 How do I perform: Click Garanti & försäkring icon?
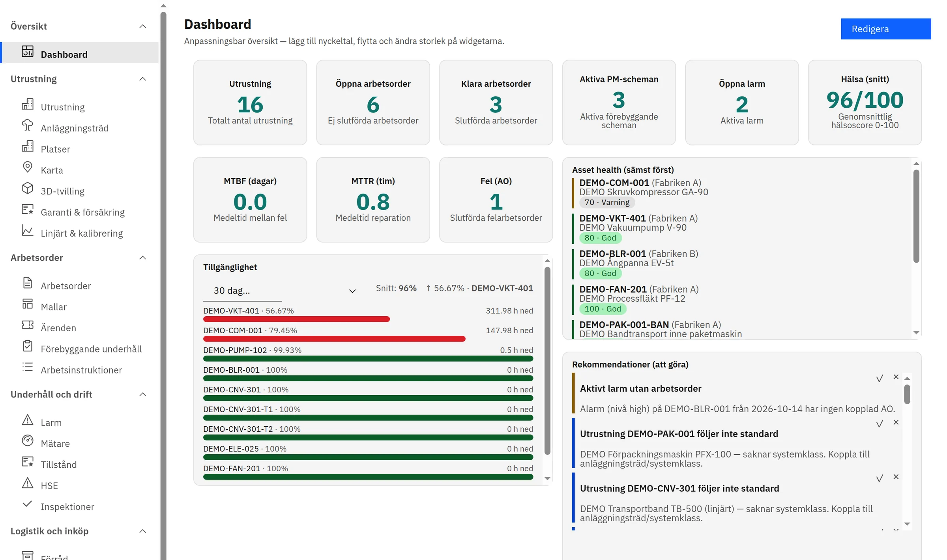[x=28, y=209]
